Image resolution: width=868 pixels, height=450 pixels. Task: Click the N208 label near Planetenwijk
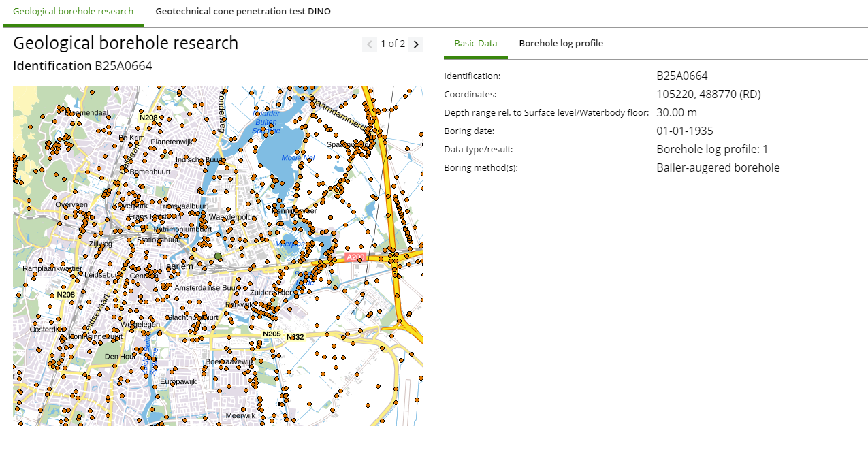click(x=148, y=118)
